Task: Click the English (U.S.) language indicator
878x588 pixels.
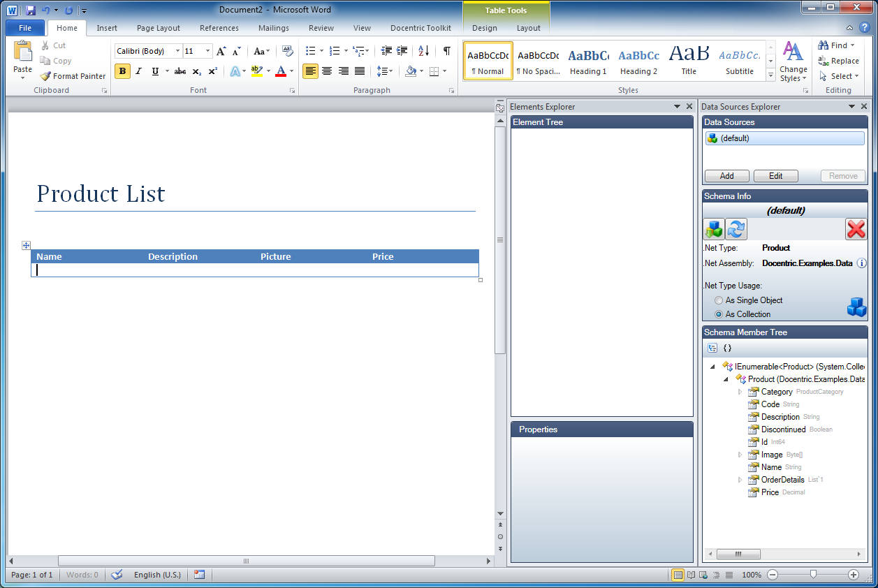Action: pos(157,575)
